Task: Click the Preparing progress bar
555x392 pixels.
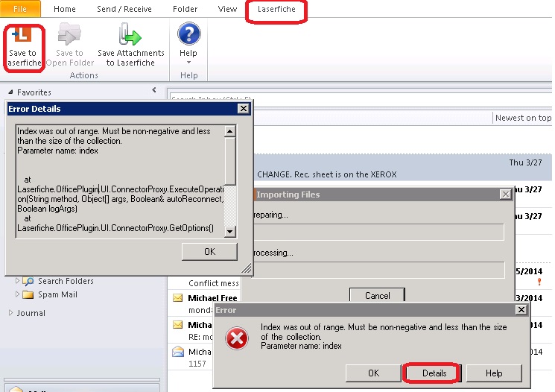Action: pyautogui.click(x=378, y=232)
